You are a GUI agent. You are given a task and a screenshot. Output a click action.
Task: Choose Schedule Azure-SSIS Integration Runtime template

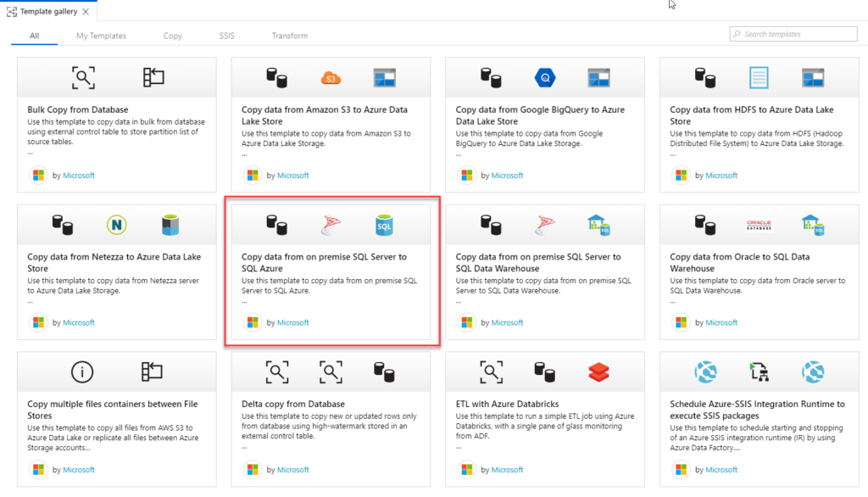(x=757, y=410)
